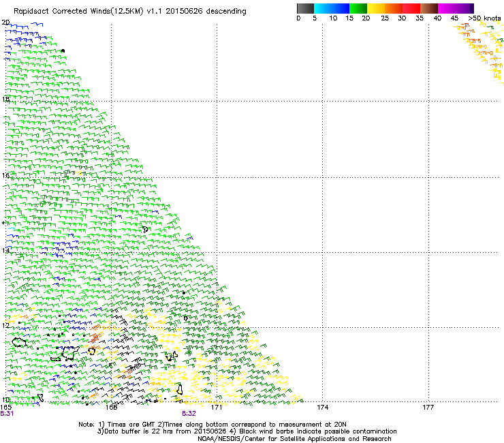Click the longitude label '177'
Image resolution: width=504 pixels, height=443 pixels.
428,408
